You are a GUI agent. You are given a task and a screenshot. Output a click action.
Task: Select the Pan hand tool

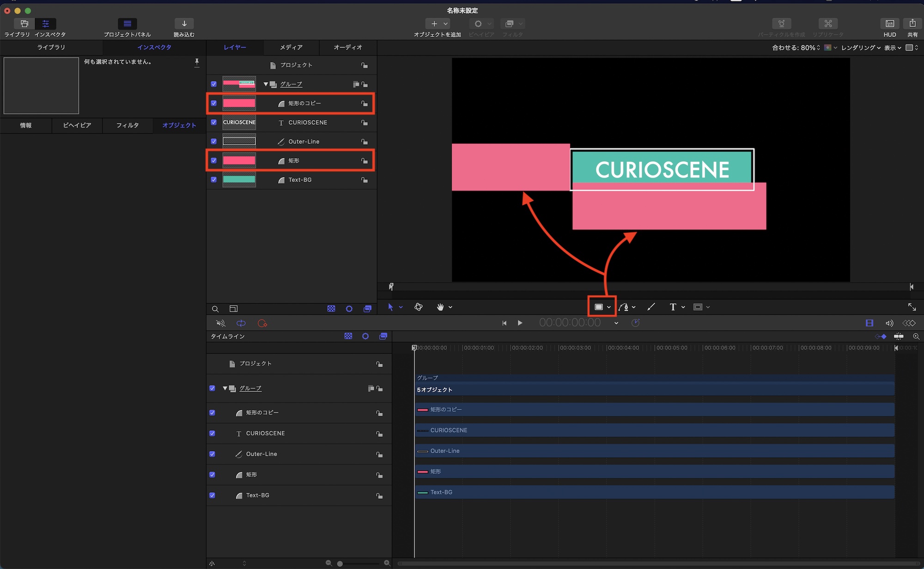440,307
